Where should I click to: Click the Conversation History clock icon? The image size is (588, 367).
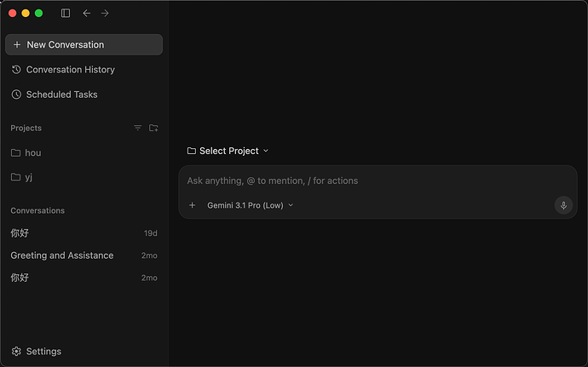point(16,70)
